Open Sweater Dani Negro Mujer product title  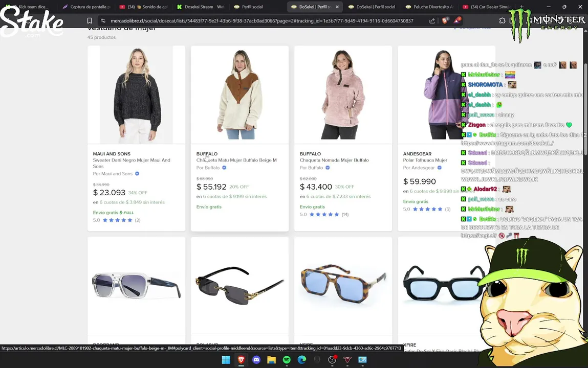[132, 163]
